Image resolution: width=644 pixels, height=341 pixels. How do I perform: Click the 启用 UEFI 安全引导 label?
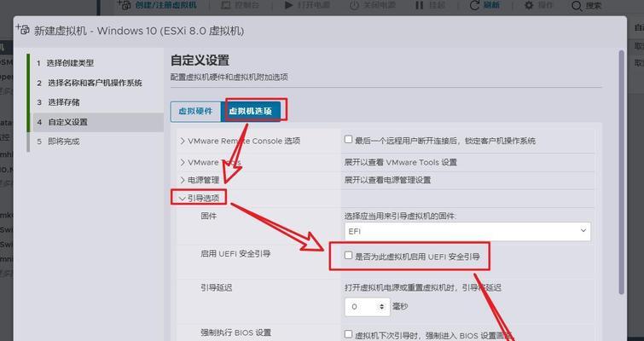click(235, 253)
